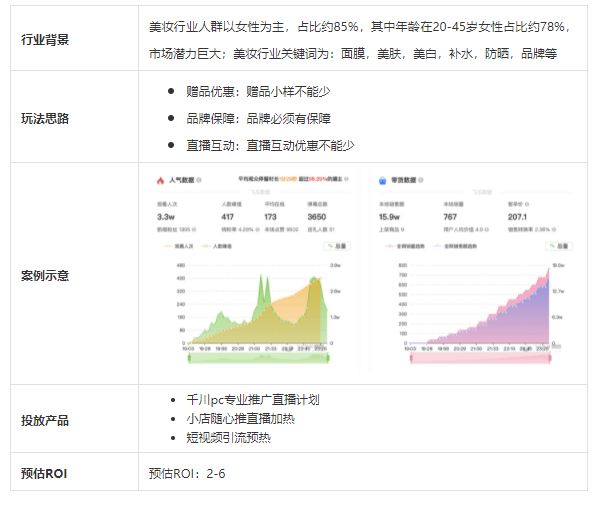Image resolution: width=608 pixels, height=510 pixels.
Task: Click the info icon after the 人气数据 title
Action: coord(199,180)
